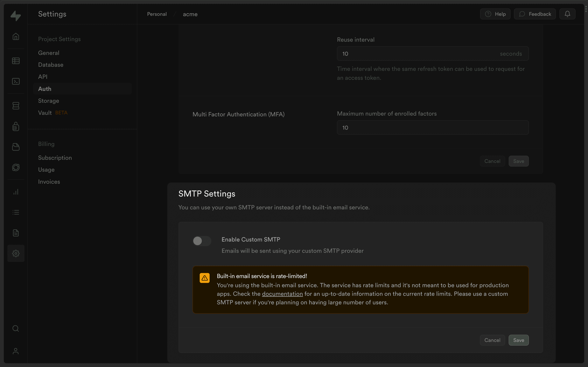Open the SQL Editor icon

point(16,81)
